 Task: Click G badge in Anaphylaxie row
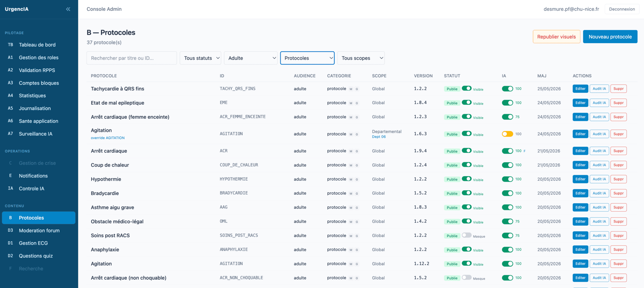357,250
